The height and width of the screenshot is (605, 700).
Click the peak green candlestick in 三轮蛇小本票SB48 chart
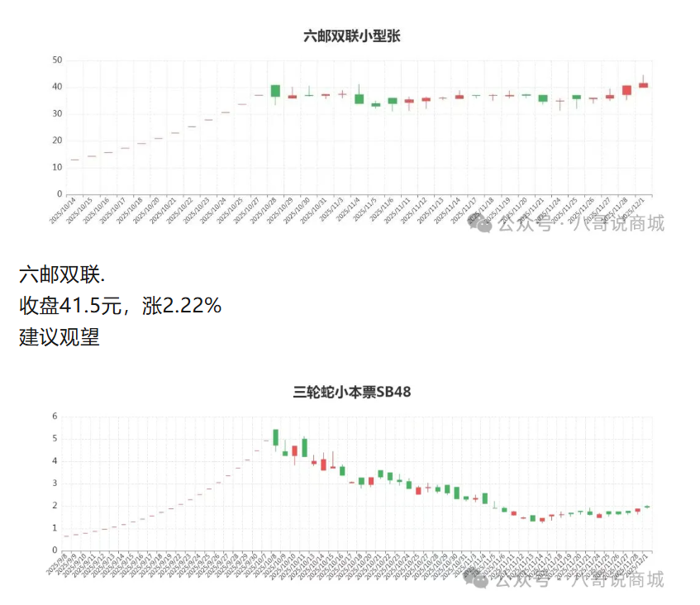(275, 437)
